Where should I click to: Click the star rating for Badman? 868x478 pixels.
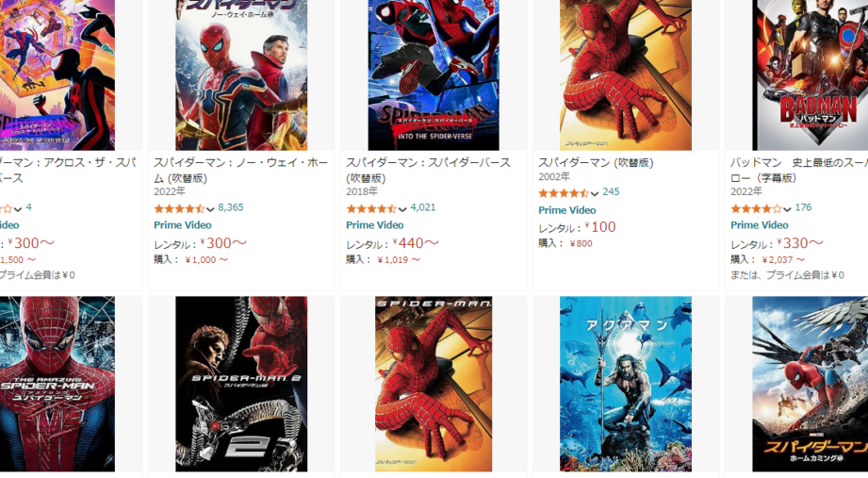tap(756, 208)
